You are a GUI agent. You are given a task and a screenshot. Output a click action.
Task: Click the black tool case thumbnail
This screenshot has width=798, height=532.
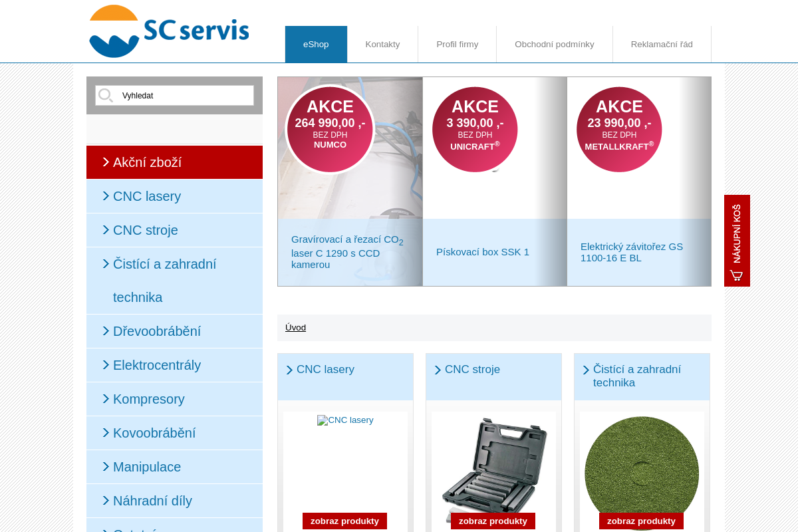click(x=494, y=469)
